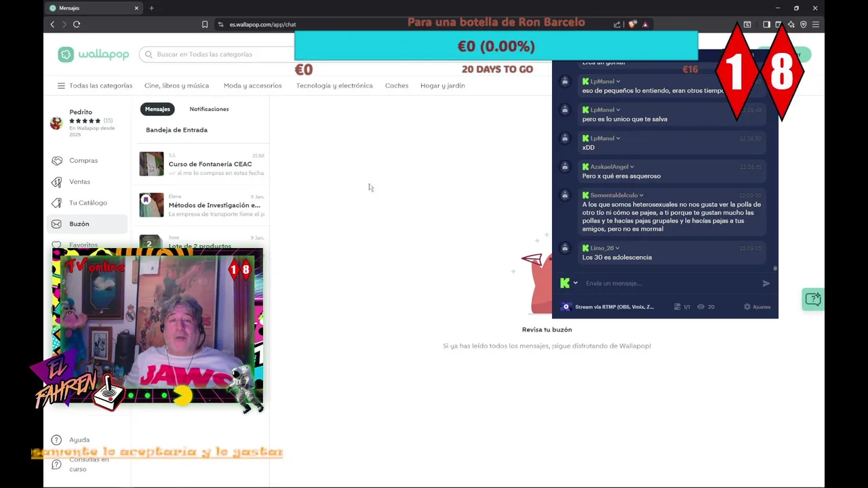The height and width of the screenshot is (488, 868).
Task: Open the Brave Shields lion icon
Action: [632, 24]
